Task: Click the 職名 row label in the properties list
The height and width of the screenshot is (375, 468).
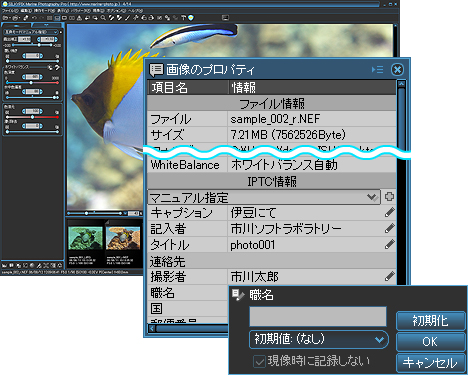Action: tap(162, 293)
